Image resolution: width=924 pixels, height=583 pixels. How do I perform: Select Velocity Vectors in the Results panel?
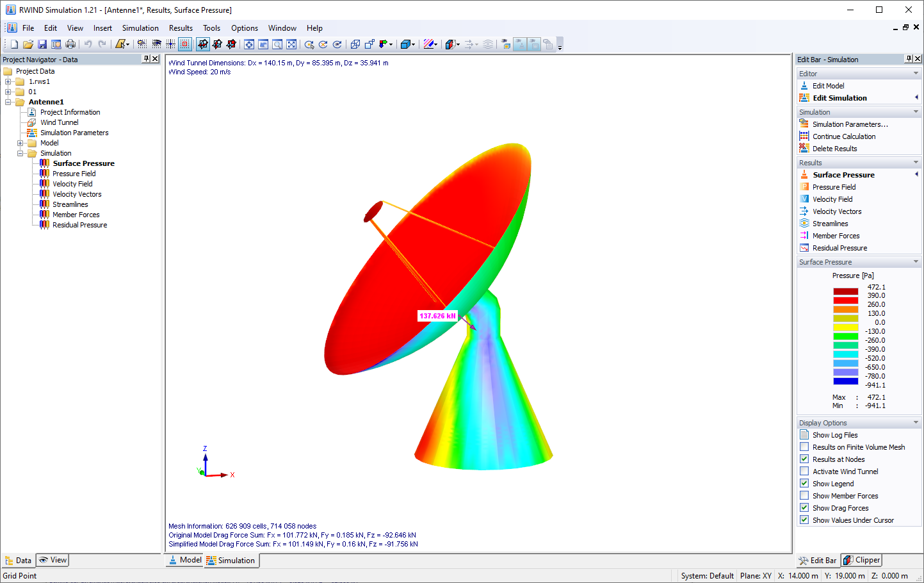point(836,211)
